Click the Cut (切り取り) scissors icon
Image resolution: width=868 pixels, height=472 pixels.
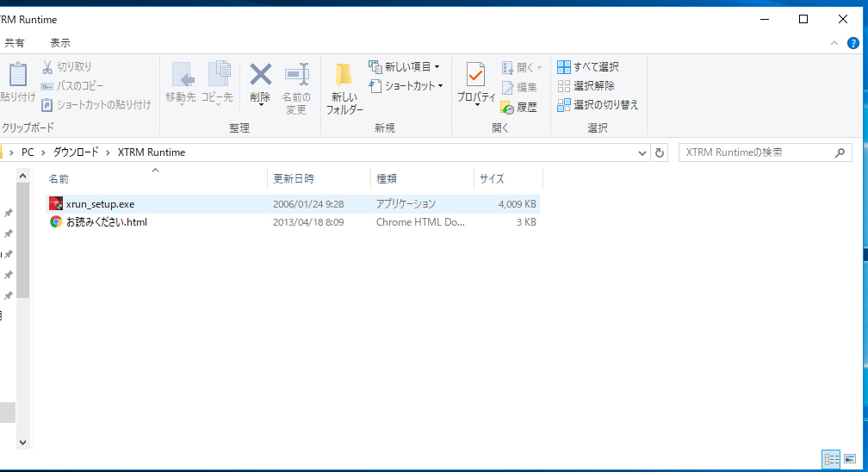click(48, 67)
